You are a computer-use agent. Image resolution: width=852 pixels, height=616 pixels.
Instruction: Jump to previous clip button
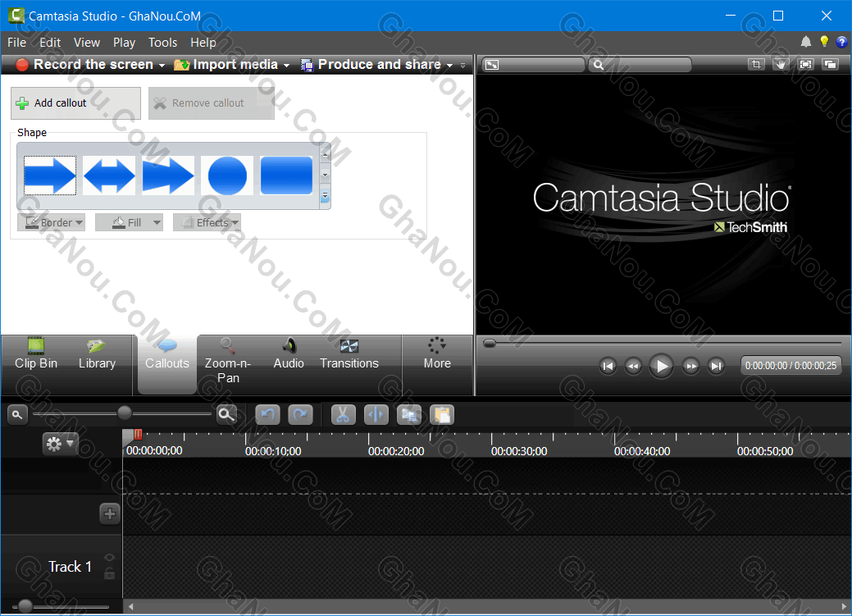(x=608, y=366)
